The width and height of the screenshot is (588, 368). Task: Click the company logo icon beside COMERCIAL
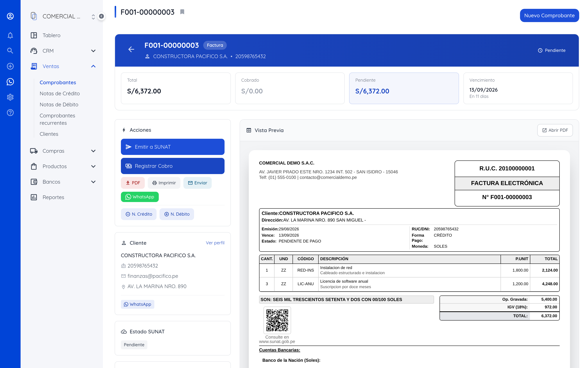tap(34, 16)
